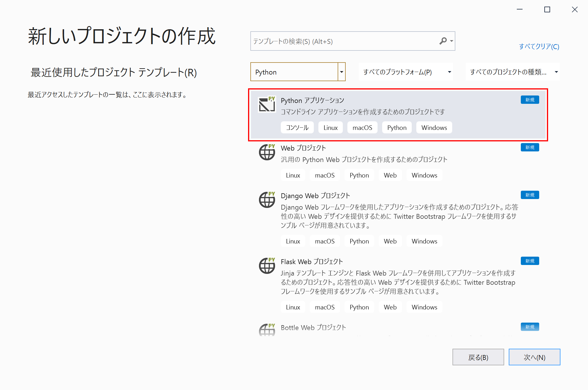Click the 次へ(N) button
The image size is (588, 390).
pos(534,357)
